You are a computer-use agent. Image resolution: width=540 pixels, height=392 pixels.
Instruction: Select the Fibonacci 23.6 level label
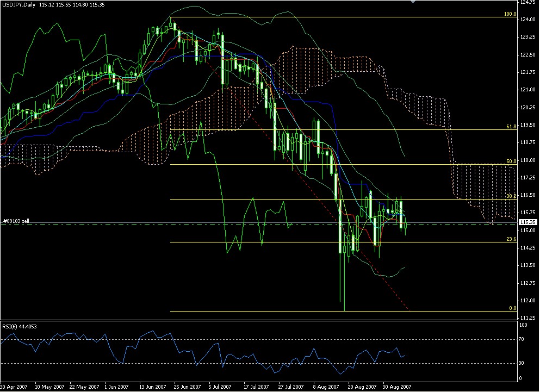511,239
